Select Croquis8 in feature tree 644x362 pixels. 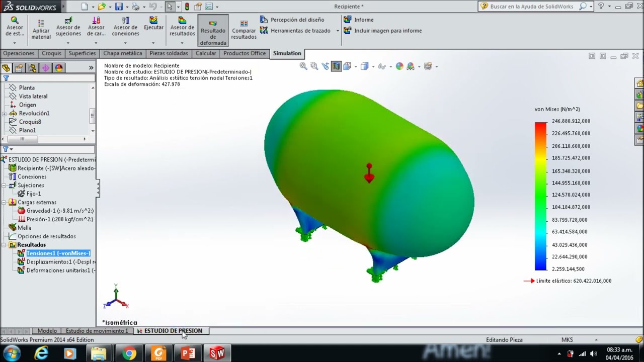tap(30, 122)
